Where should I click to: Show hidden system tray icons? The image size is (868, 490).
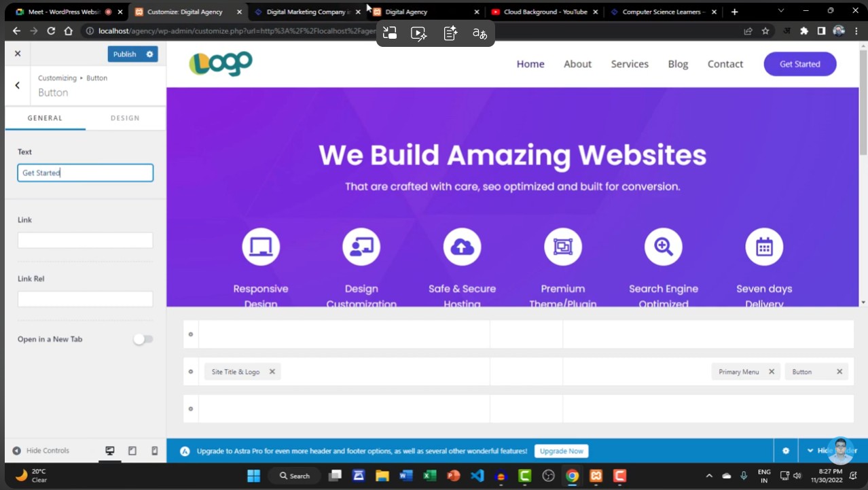709,476
